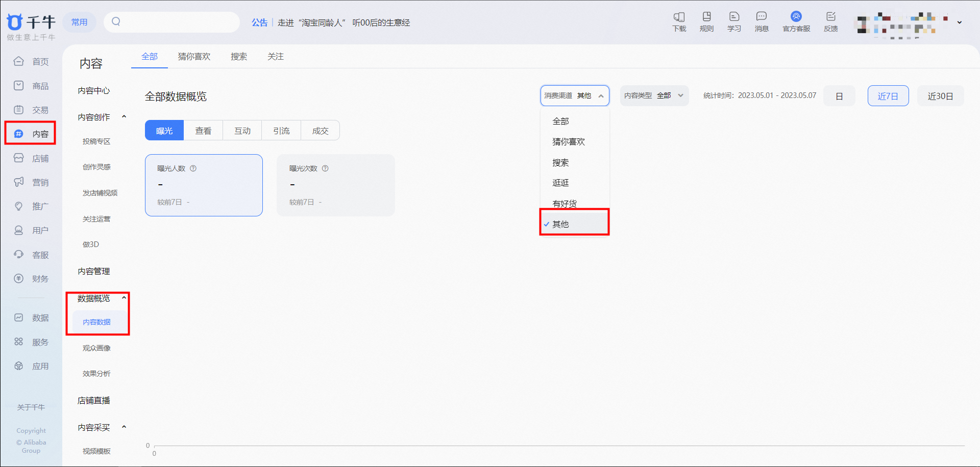
Task: Choose 有好货 in channel dropdown
Action: [575, 203]
